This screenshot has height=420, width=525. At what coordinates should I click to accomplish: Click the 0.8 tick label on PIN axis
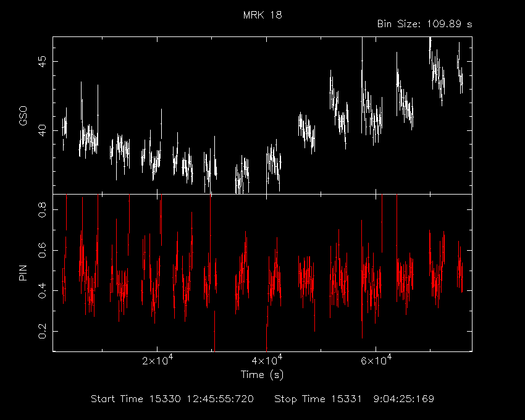(x=42, y=209)
